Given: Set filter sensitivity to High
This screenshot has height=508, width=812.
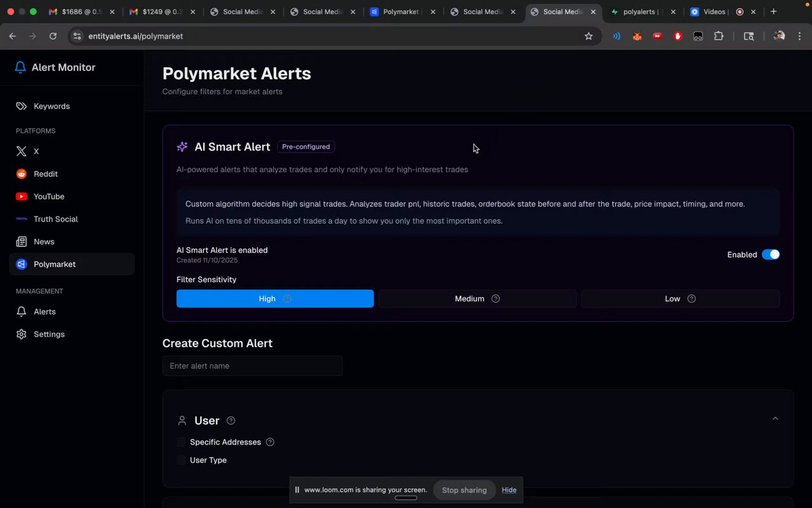Looking at the screenshot, I should coord(275,298).
